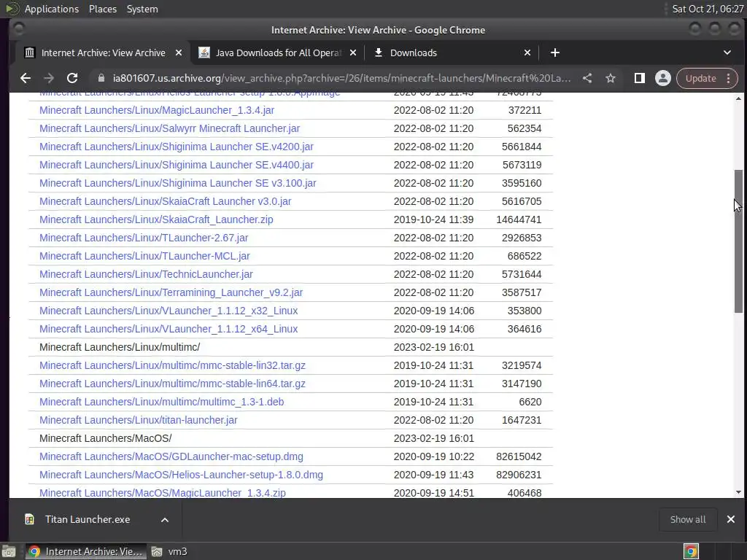Open Terramining_Launcher_v9.2.jar link
Image resolution: width=747 pixels, height=560 pixels.
[171, 292]
